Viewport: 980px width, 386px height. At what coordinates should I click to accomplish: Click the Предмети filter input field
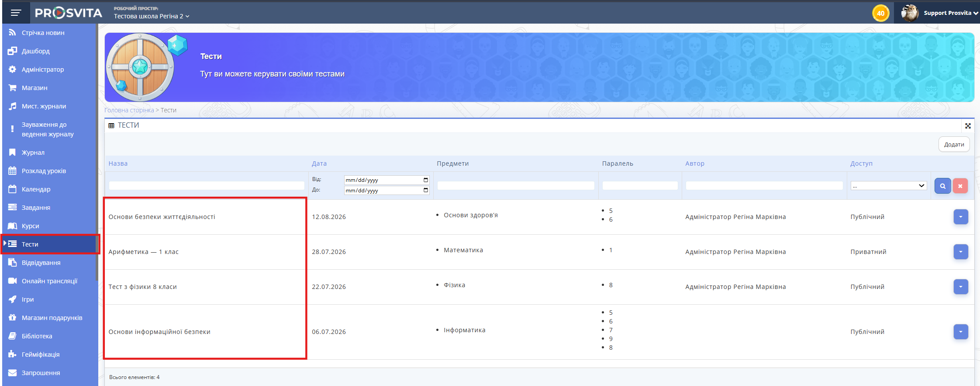[516, 186]
